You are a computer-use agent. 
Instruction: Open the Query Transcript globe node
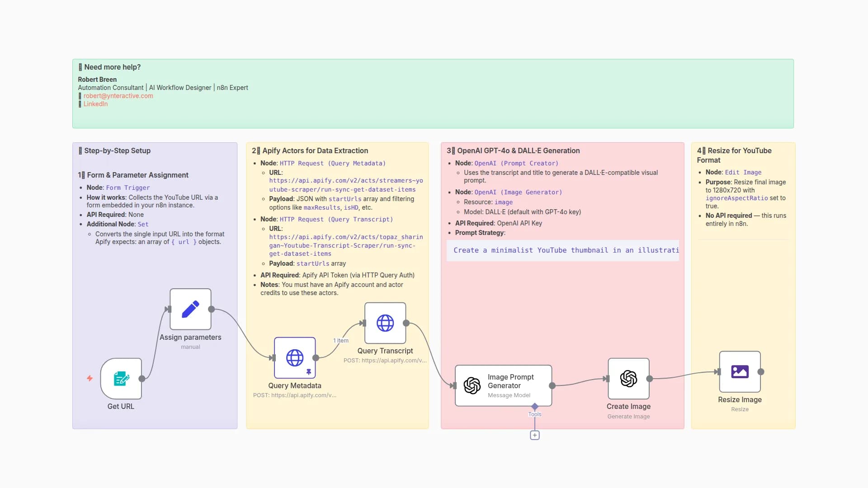coord(385,323)
